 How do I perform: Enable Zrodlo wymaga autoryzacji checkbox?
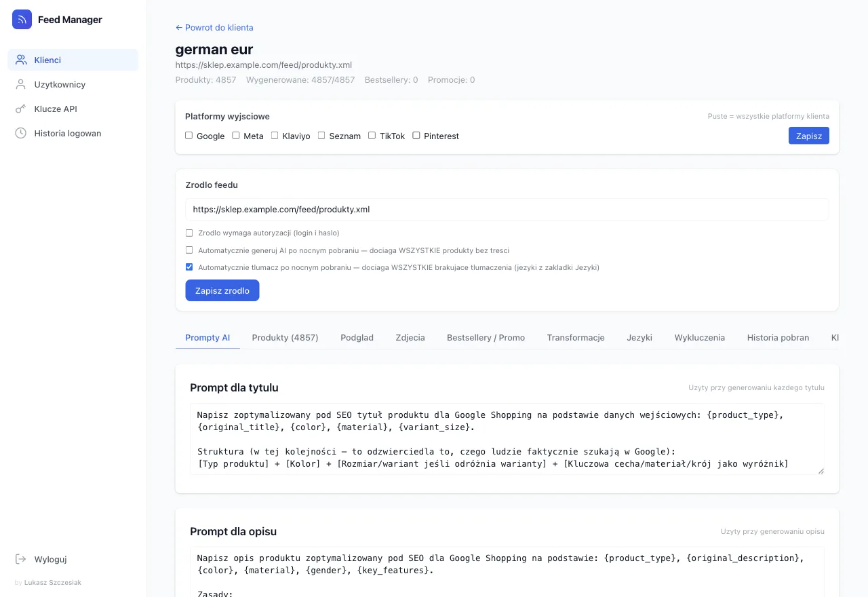189,233
